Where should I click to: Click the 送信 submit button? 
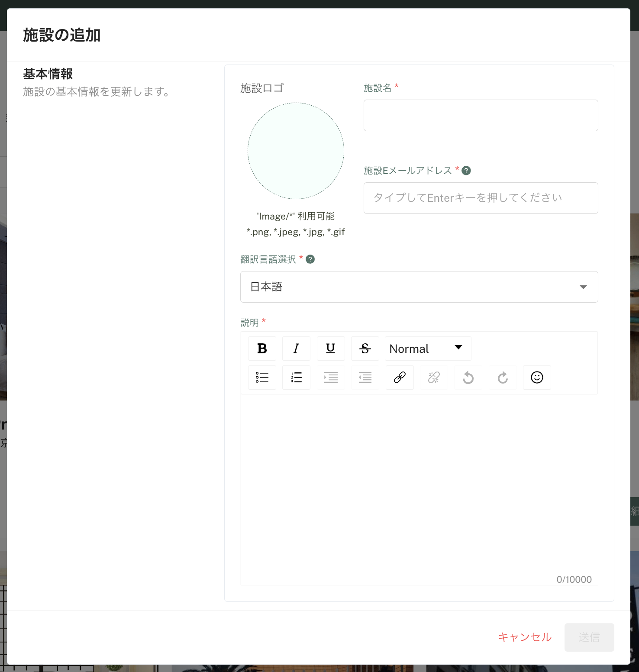tap(589, 637)
